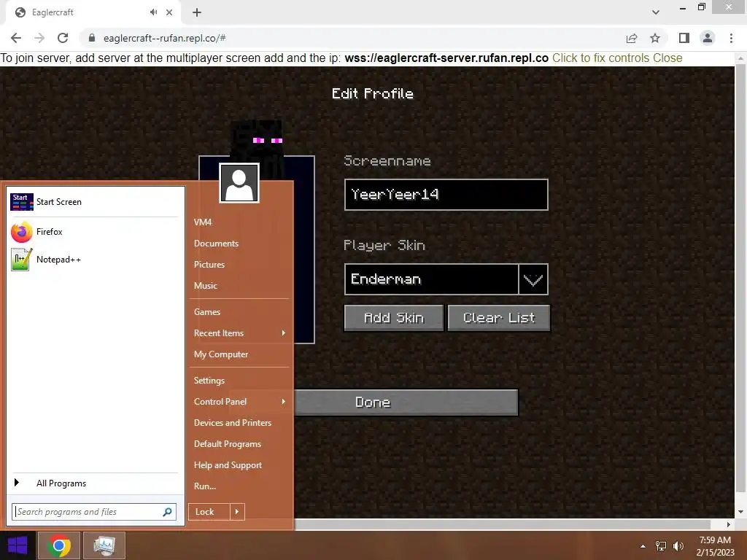The height and width of the screenshot is (560, 747).
Task: Open Chrome profile avatar
Action: tap(708, 38)
